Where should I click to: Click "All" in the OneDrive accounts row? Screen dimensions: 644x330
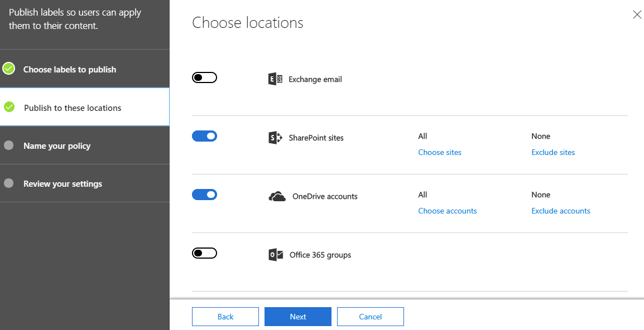click(x=422, y=195)
